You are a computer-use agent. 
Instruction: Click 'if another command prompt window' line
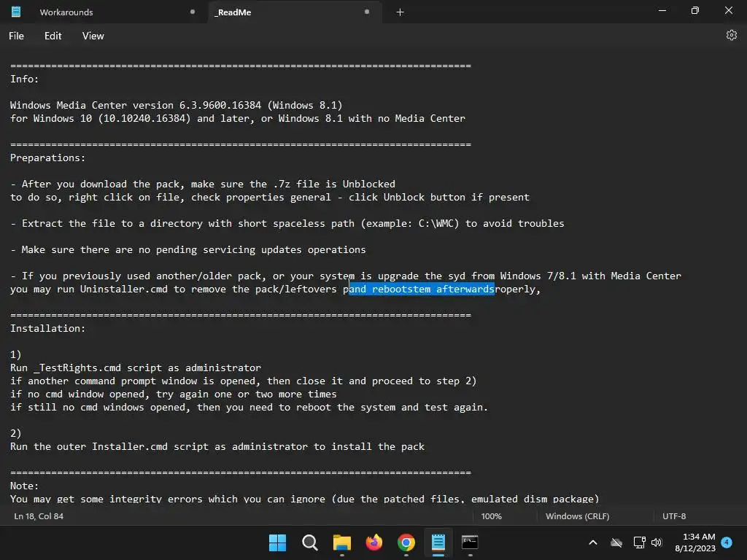tap(244, 381)
